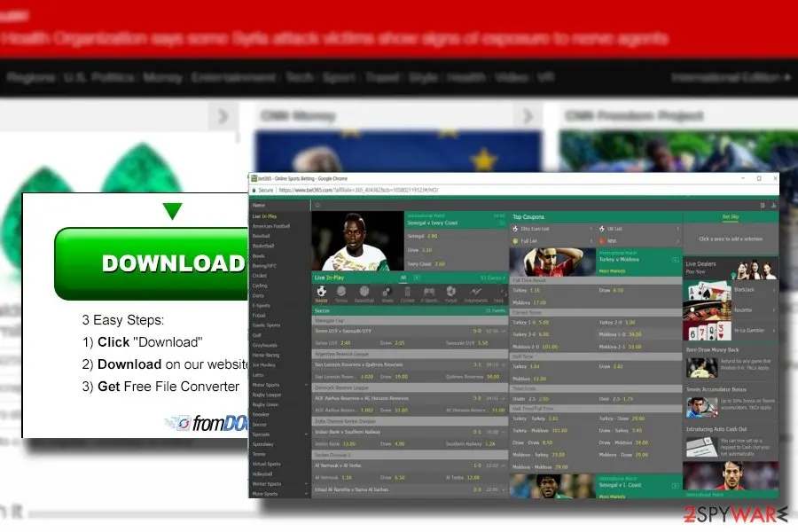
Task: Open Bore Draw Money Back promotion
Action: [731, 362]
